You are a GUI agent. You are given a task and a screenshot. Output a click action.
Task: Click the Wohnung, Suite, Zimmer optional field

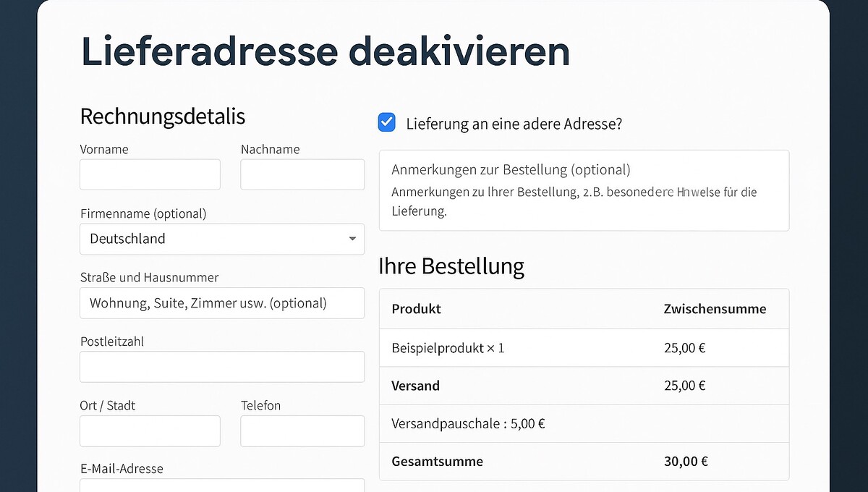click(x=221, y=303)
